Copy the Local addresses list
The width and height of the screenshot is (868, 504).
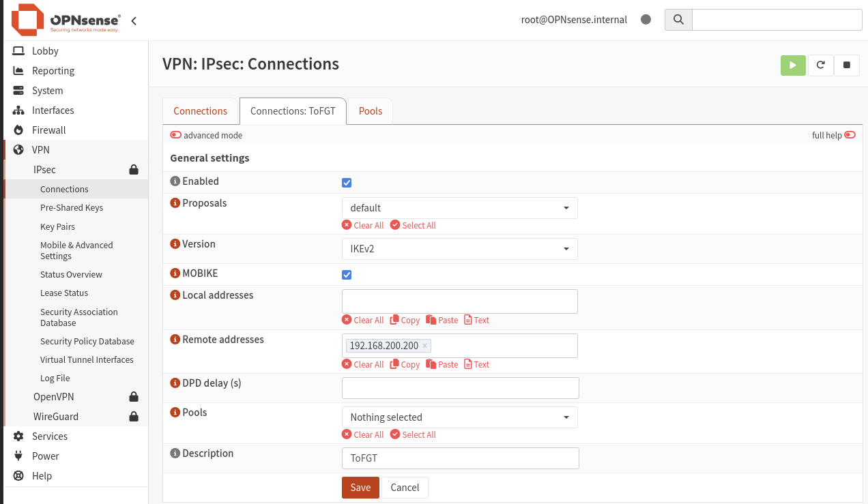[x=405, y=321]
